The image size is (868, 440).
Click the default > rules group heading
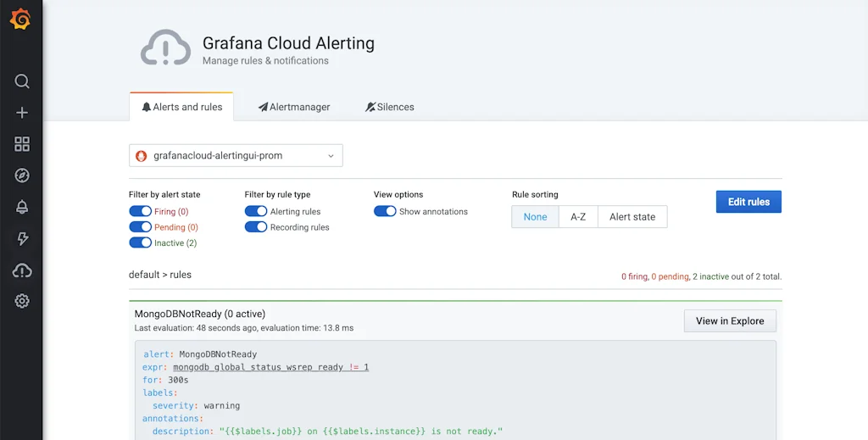[160, 275]
